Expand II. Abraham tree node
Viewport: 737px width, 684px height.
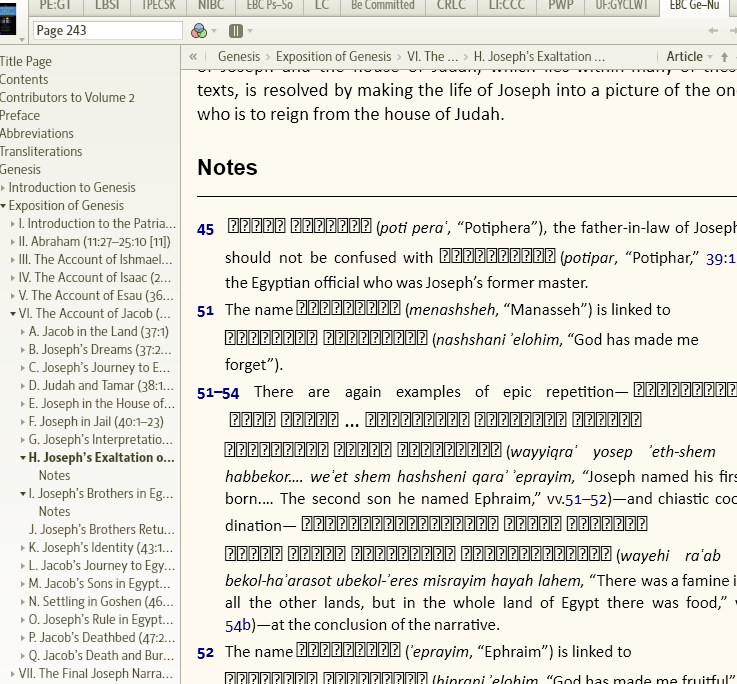click(x=13, y=242)
